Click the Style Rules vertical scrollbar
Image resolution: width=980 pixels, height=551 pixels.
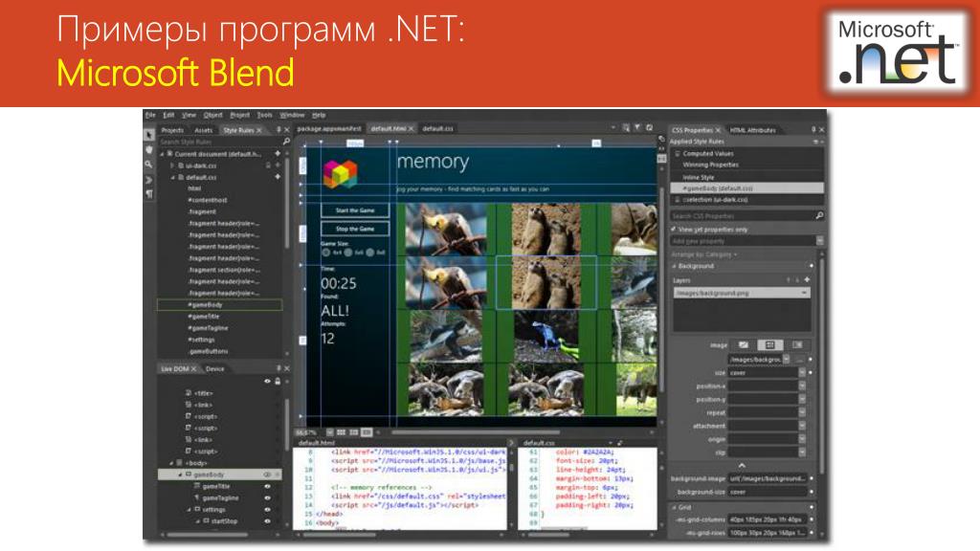coord(287,203)
